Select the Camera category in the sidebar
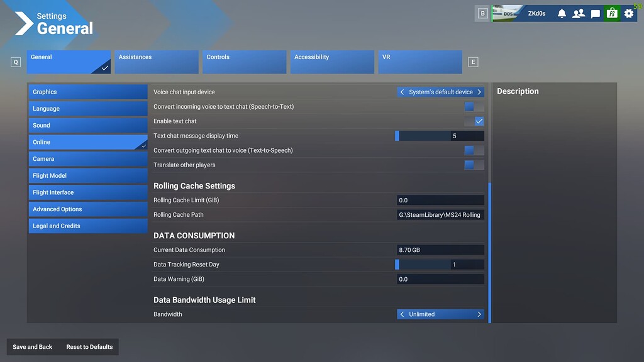Viewport: 644px width, 362px height. [x=87, y=158]
